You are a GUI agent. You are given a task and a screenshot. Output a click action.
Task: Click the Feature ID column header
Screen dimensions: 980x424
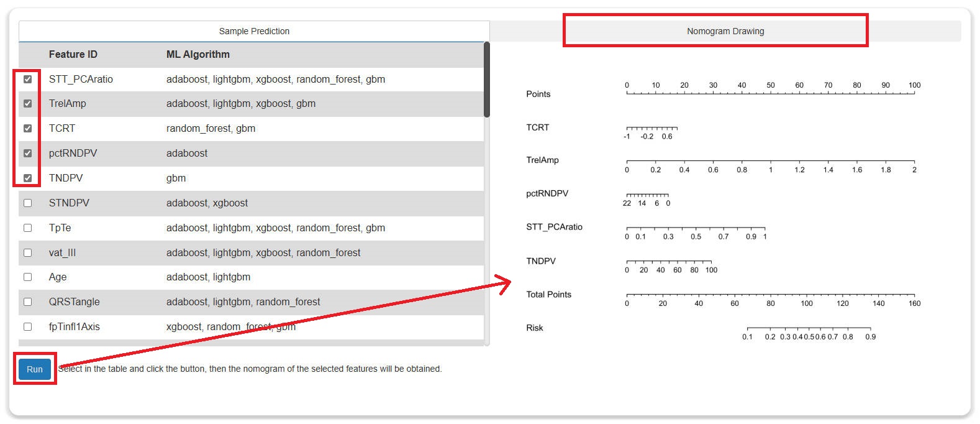pyautogui.click(x=73, y=55)
